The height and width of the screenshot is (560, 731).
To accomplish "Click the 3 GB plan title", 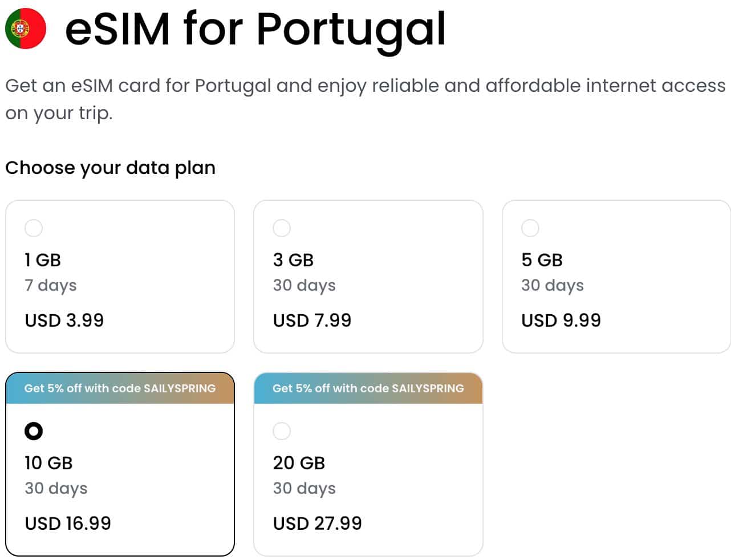I will click(293, 260).
